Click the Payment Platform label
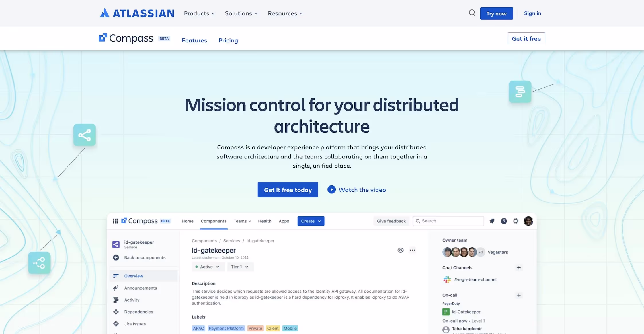 (x=226, y=328)
